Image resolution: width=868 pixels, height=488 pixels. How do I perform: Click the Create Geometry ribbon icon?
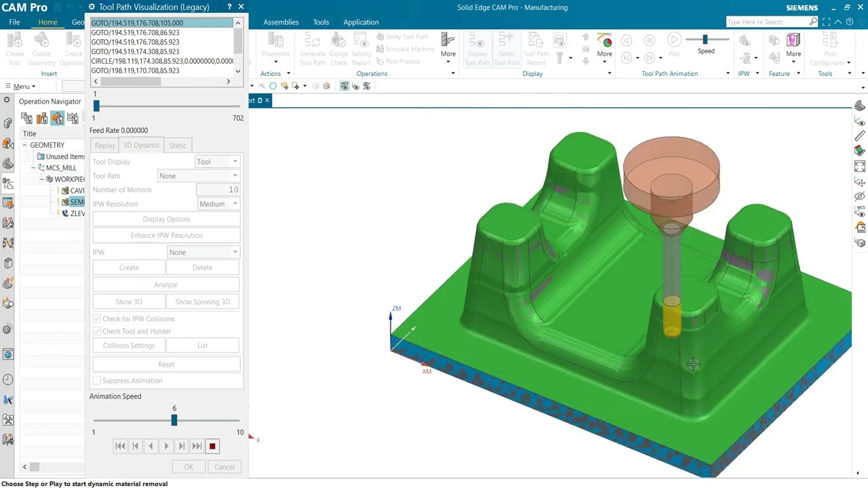tap(41, 49)
